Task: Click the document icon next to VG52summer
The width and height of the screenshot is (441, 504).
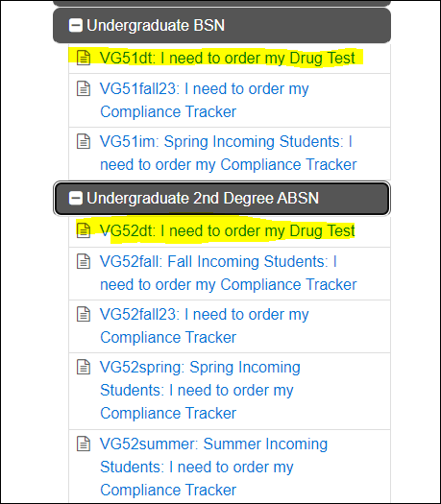Action: tap(84, 444)
